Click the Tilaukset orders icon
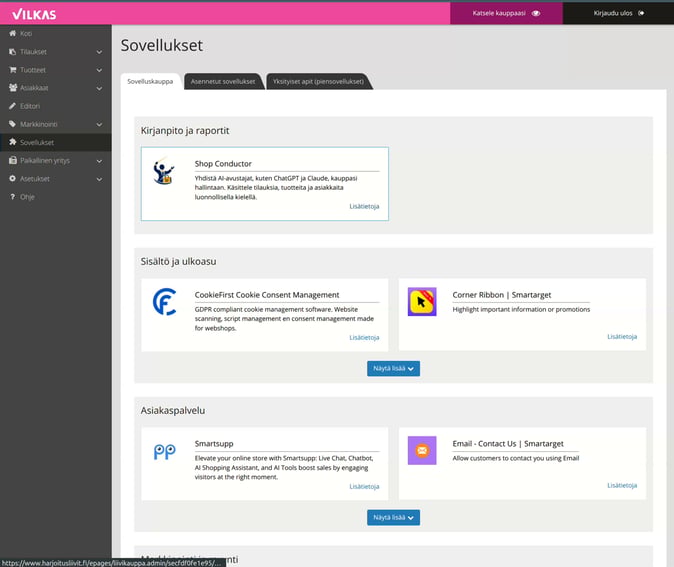The width and height of the screenshot is (674, 567). pyautogui.click(x=12, y=52)
